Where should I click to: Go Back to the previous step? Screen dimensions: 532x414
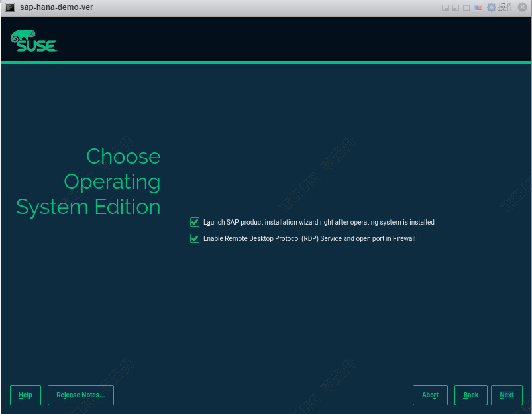471,395
